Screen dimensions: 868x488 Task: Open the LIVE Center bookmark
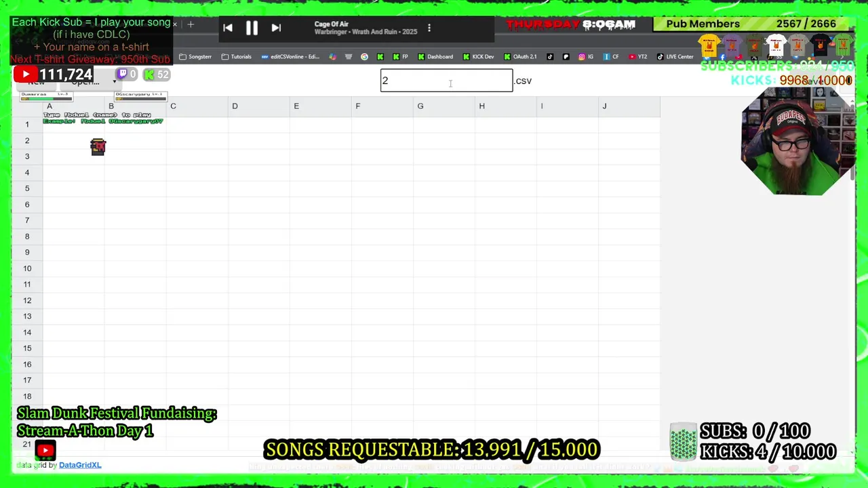pyautogui.click(x=677, y=57)
